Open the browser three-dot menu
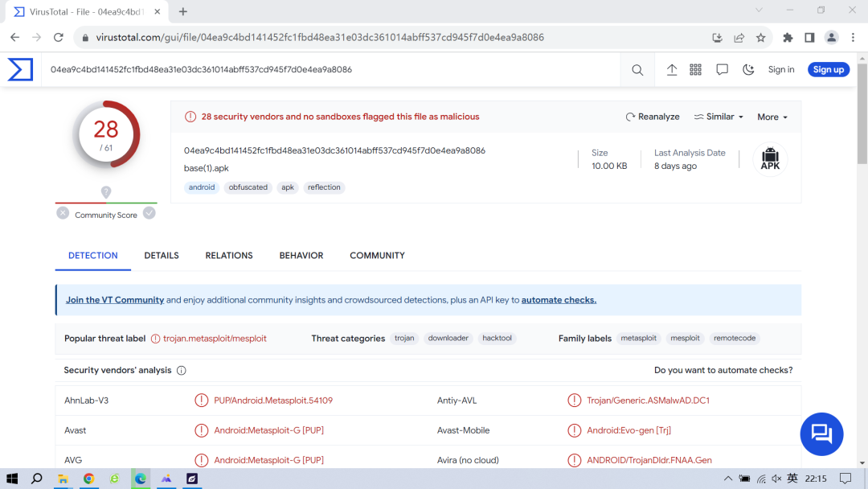Image resolution: width=868 pixels, height=489 pixels. tap(853, 38)
